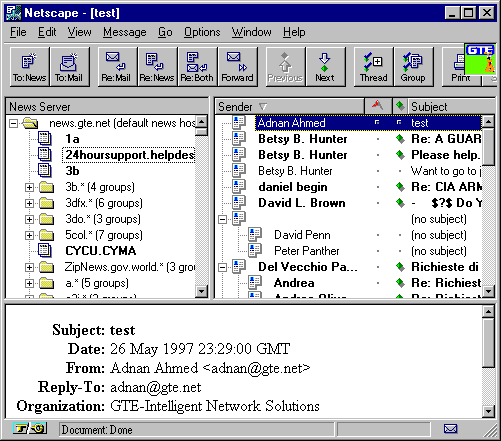Expand the 3dfx.* (6 groups) folder
Viewport: 501px width, 441px height.
coord(29,203)
